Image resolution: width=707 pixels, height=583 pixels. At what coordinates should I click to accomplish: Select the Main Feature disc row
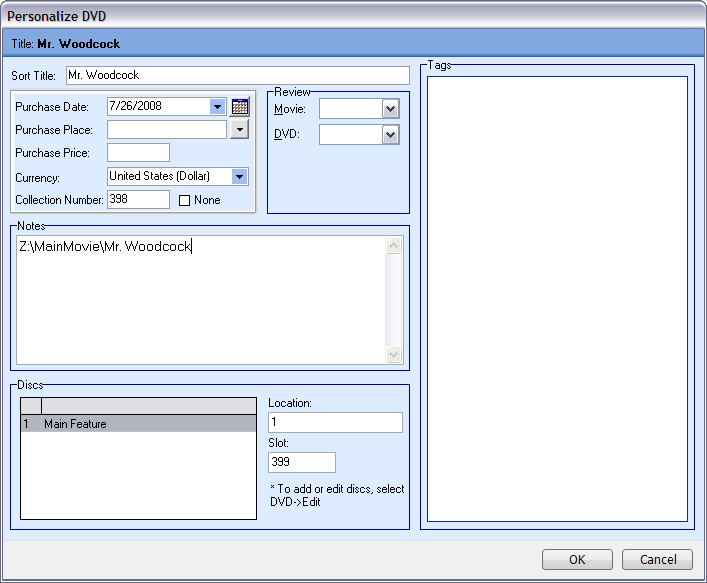138,424
